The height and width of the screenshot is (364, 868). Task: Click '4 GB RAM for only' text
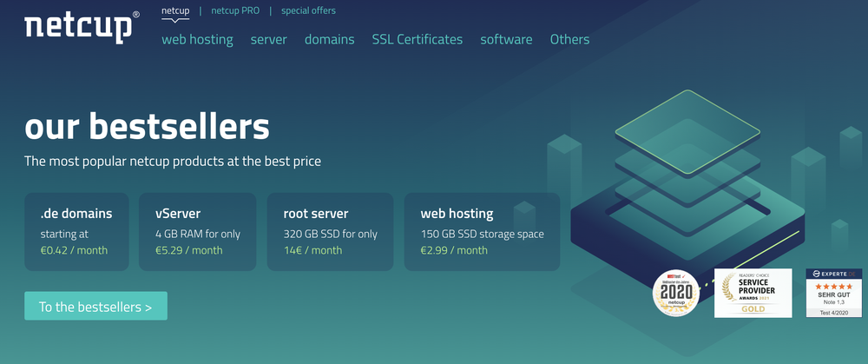198,234
